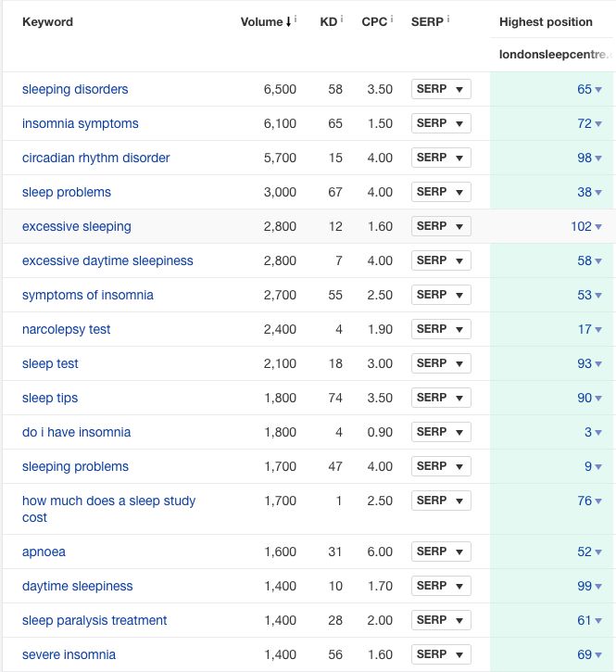This screenshot has height=672, width=616.
Task: Click the info icon next to KD
Action: (x=343, y=19)
